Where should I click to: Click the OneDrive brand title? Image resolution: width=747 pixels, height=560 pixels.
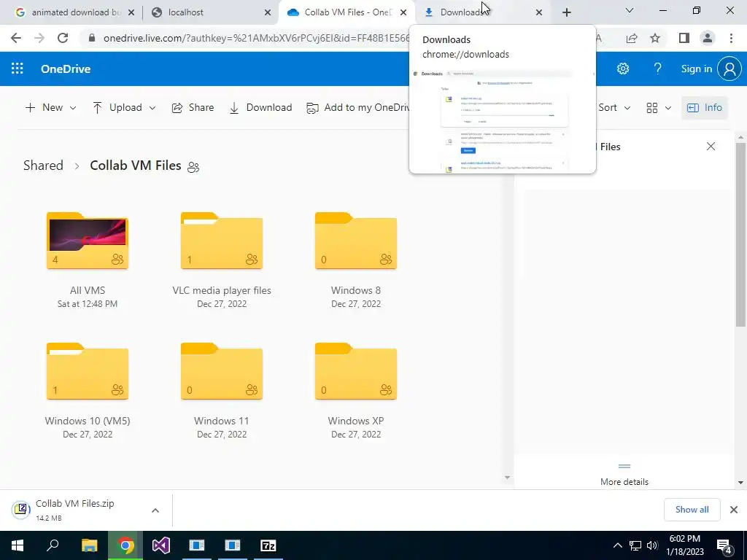[x=66, y=69]
